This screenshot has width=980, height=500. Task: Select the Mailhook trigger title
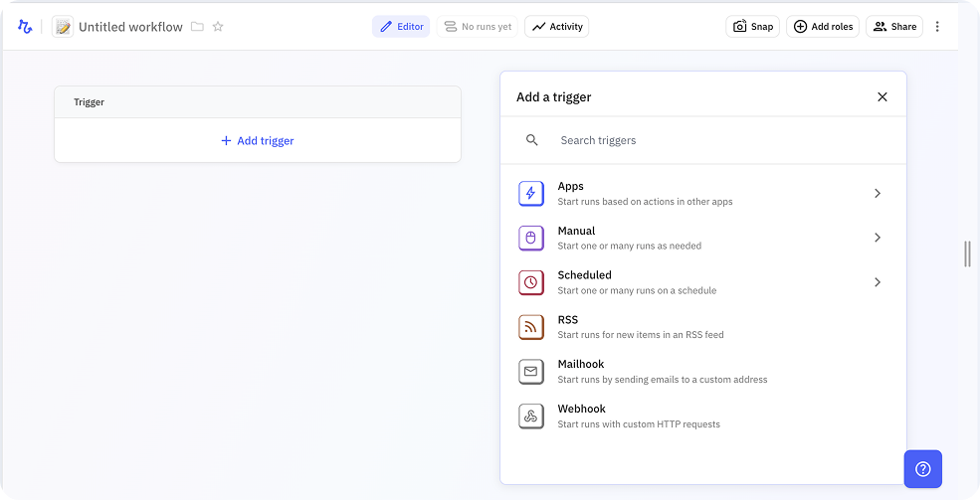point(581,364)
